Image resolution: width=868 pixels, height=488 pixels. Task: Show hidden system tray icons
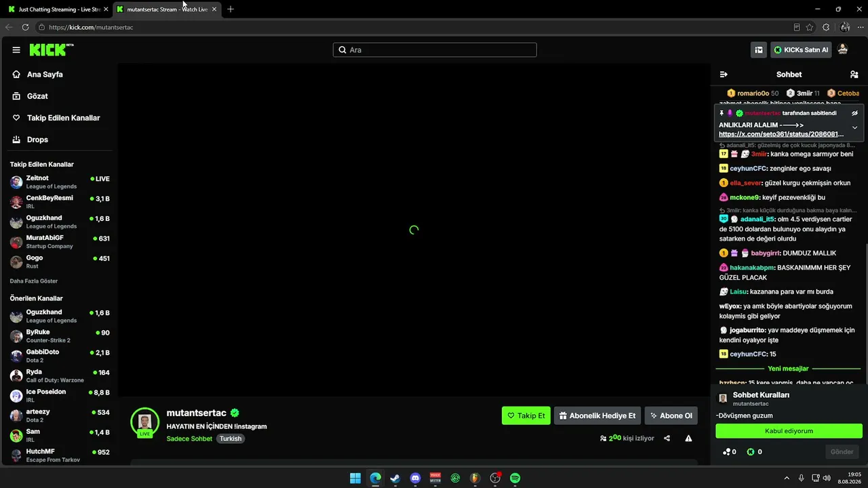click(x=787, y=478)
